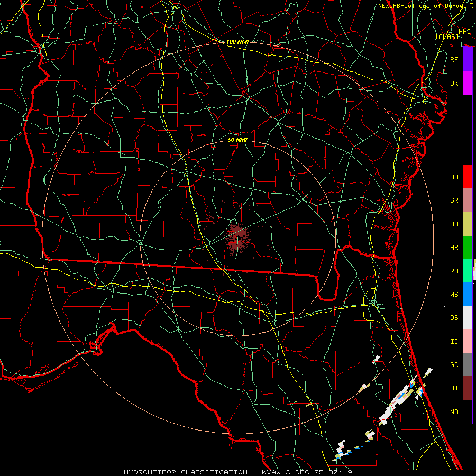Viewport: 476px width, 476px height.
Task: Click the DS legend label
Action: click(x=454, y=318)
